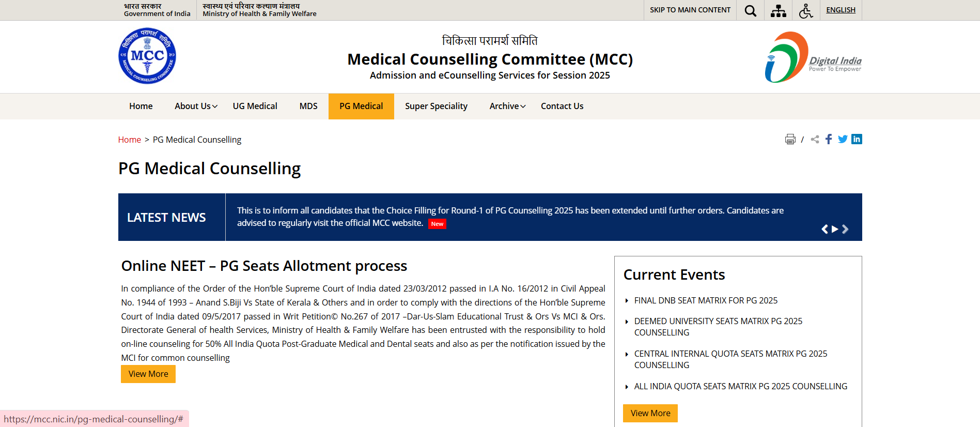Screen dimensions: 980x427
Task: Click View More under seats allotment process
Action: point(148,374)
